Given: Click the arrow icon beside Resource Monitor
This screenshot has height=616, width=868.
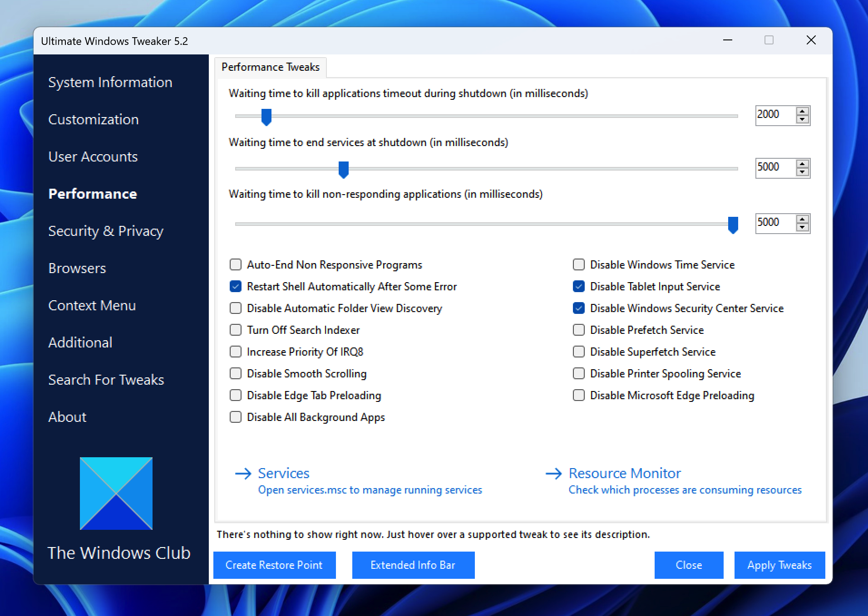Looking at the screenshot, I should click(x=554, y=474).
